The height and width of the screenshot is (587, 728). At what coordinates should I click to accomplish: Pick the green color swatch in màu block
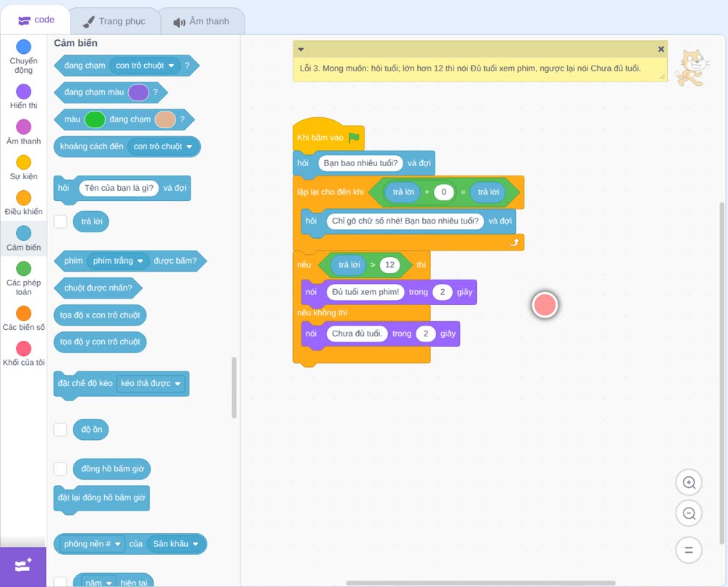pyautogui.click(x=95, y=119)
